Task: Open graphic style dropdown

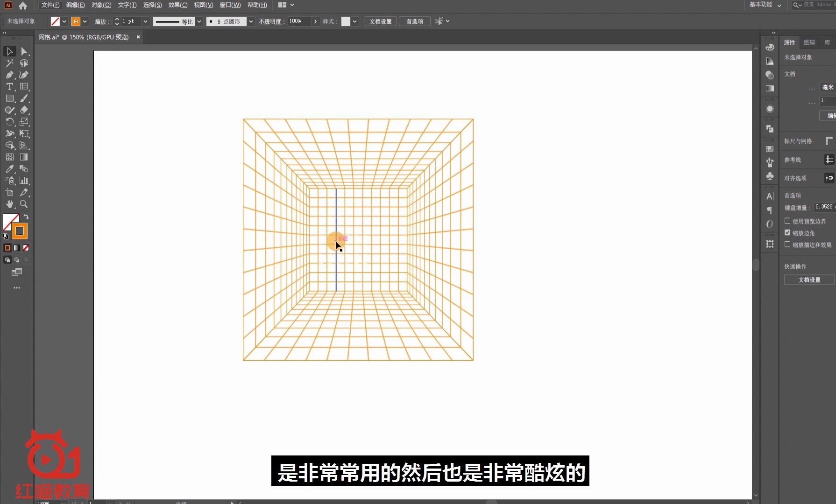Action: [x=355, y=21]
